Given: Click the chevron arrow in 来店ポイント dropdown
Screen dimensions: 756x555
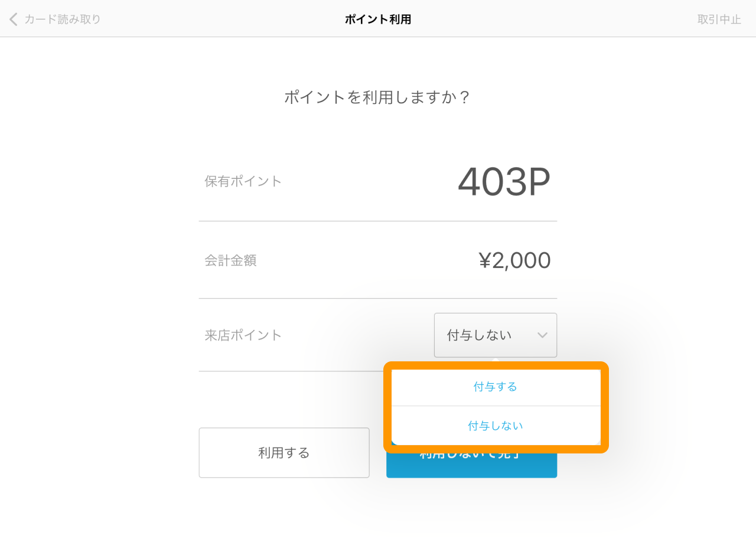Looking at the screenshot, I should (542, 335).
